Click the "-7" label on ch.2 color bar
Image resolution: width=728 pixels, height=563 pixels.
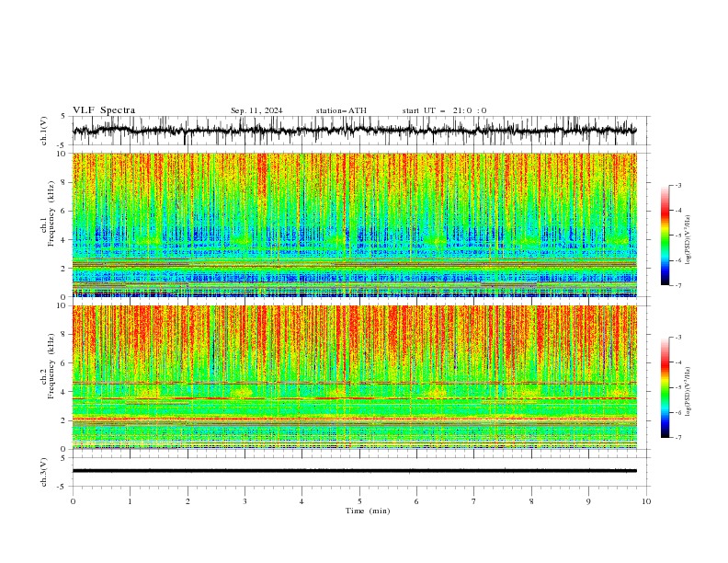pyautogui.click(x=677, y=437)
